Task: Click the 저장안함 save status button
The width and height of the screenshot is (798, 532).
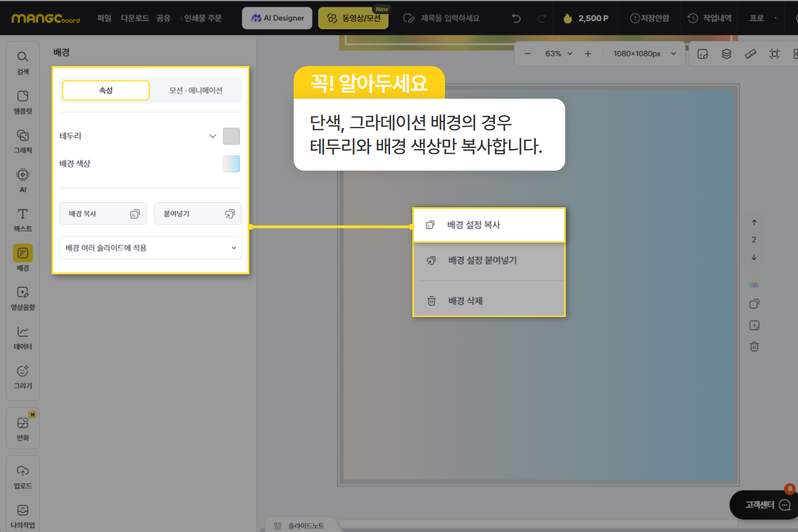Action: coord(649,18)
